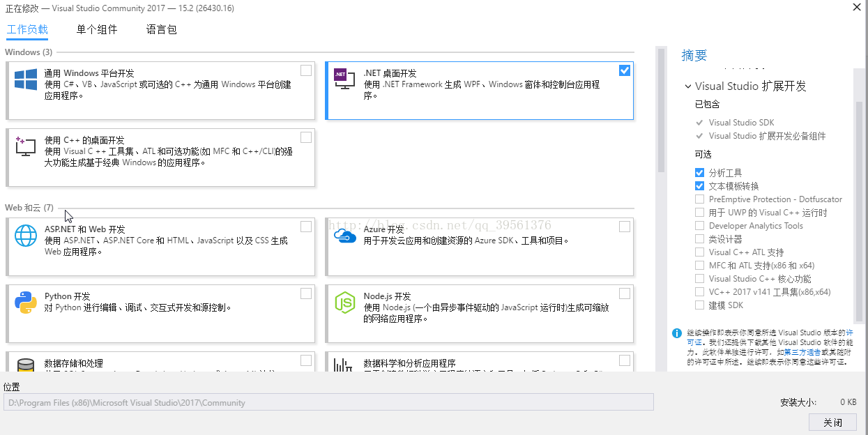Click the data science bar chart icon
The width and height of the screenshot is (868, 435).
click(343, 365)
